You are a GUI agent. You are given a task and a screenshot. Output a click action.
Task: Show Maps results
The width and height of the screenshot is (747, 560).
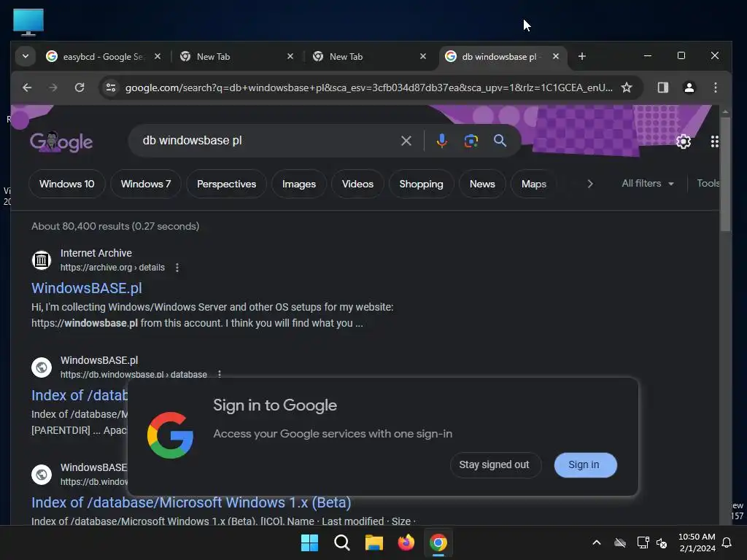[x=533, y=184]
